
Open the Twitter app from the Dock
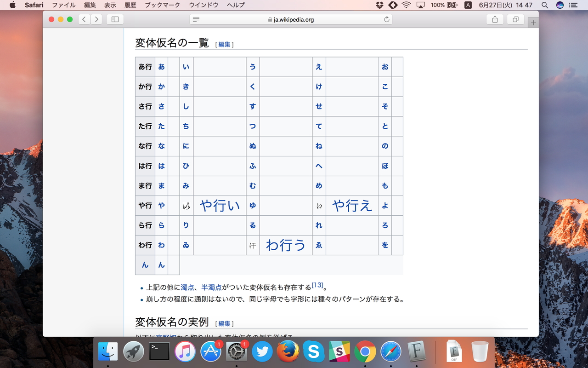point(262,353)
